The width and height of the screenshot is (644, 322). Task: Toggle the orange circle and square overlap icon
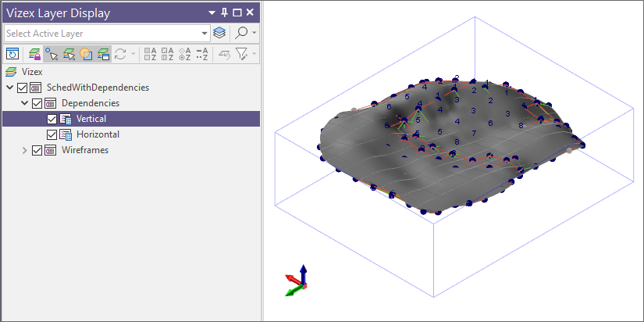pos(86,54)
